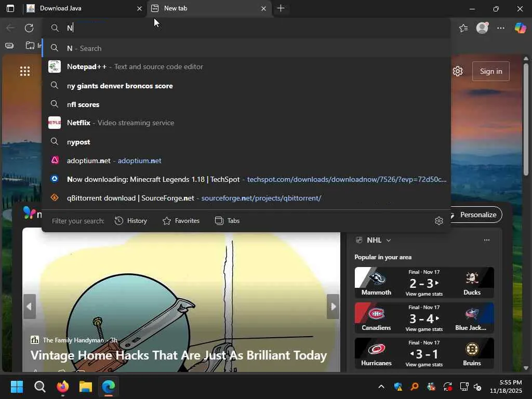Viewport: 532px width, 399px height.
Task: Click the Bruins team logo
Action: pyautogui.click(x=472, y=349)
